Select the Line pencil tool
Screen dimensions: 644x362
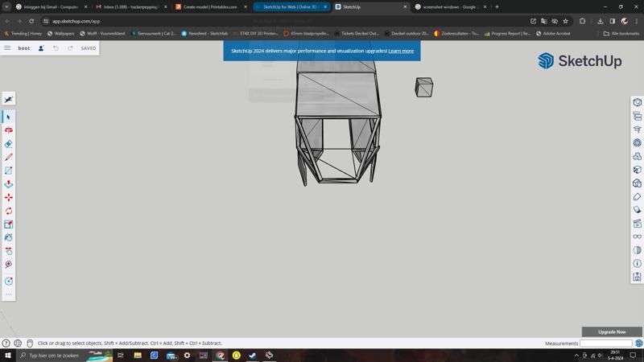point(9,157)
